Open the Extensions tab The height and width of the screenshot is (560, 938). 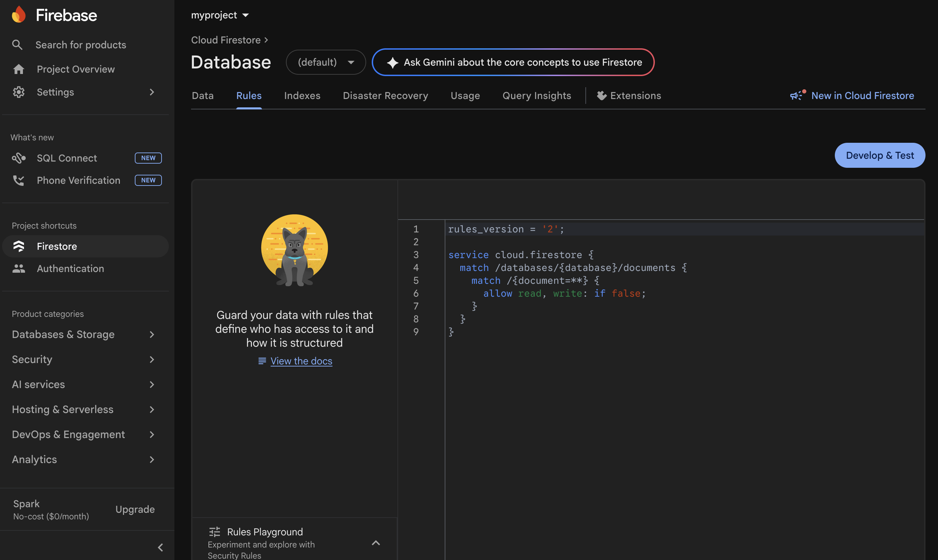pos(628,96)
